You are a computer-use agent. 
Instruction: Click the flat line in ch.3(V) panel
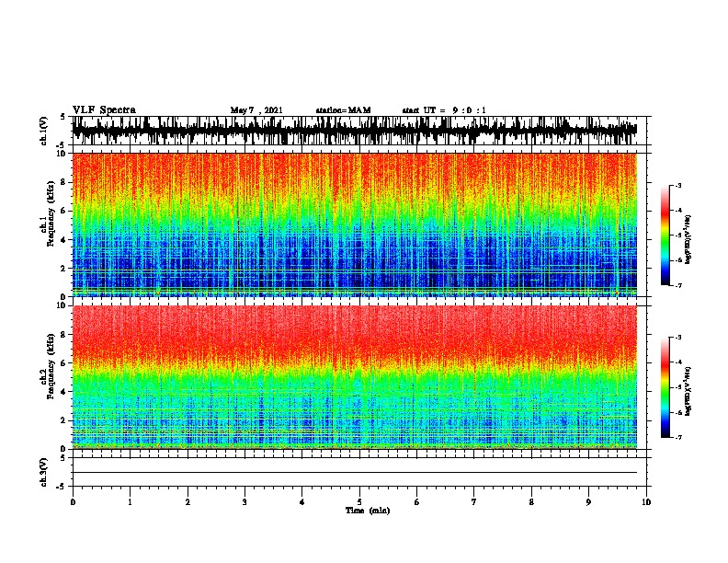[355, 473]
